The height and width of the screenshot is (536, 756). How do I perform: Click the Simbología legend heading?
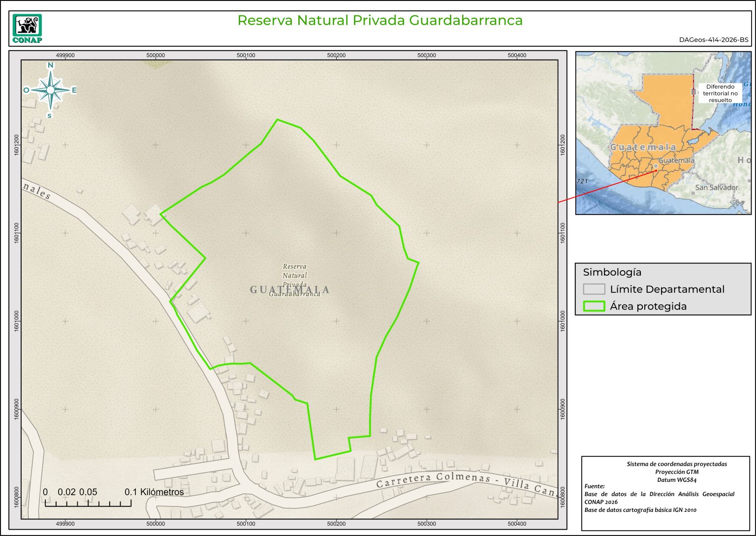click(612, 272)
